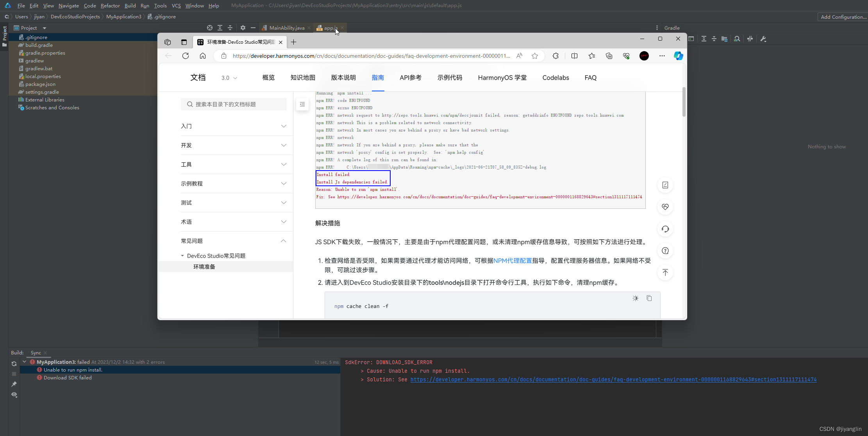Image resolution: width=868 pixels, height=436 pixels.
Task: Click locate opened file target icon
Action: point(210,28)
